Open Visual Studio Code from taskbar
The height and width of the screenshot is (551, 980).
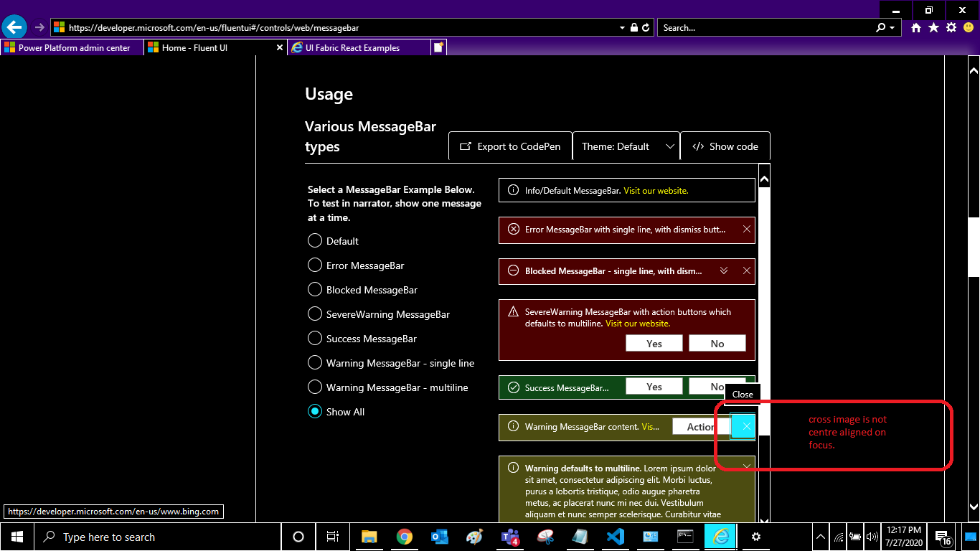[x=615, y=537]
